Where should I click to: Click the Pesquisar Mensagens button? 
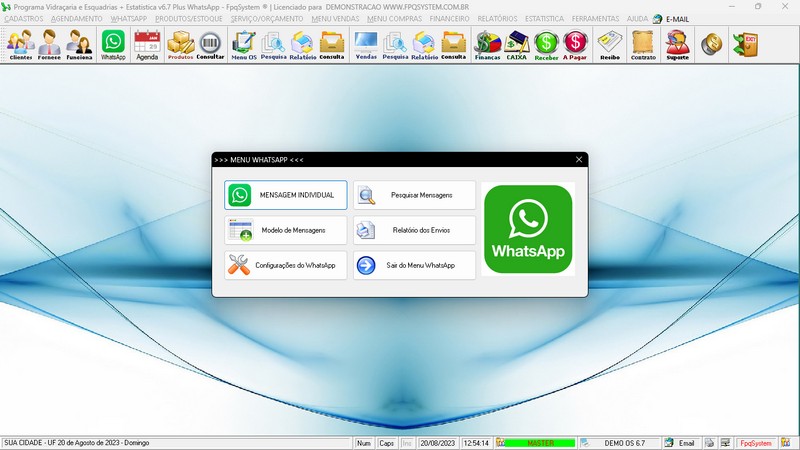(414, 195)
